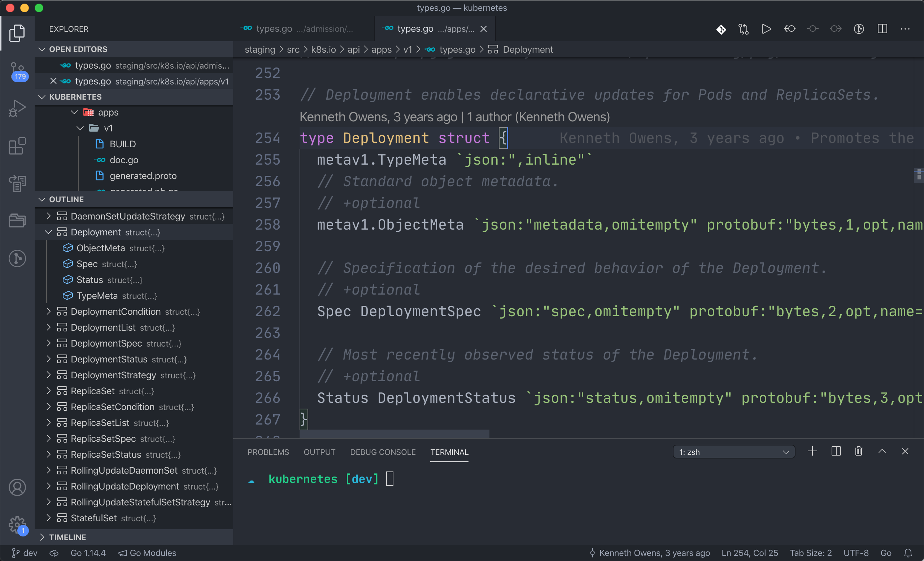Click the middle revision commit icon
924x561 pixels.
click(812, 29)
